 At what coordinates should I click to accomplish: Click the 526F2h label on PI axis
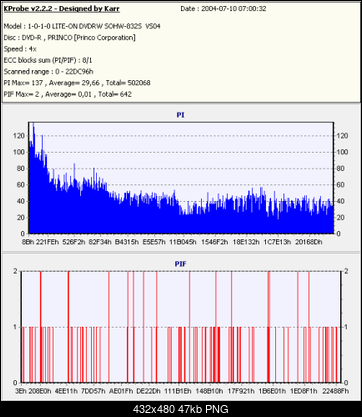tap(74, 242)
